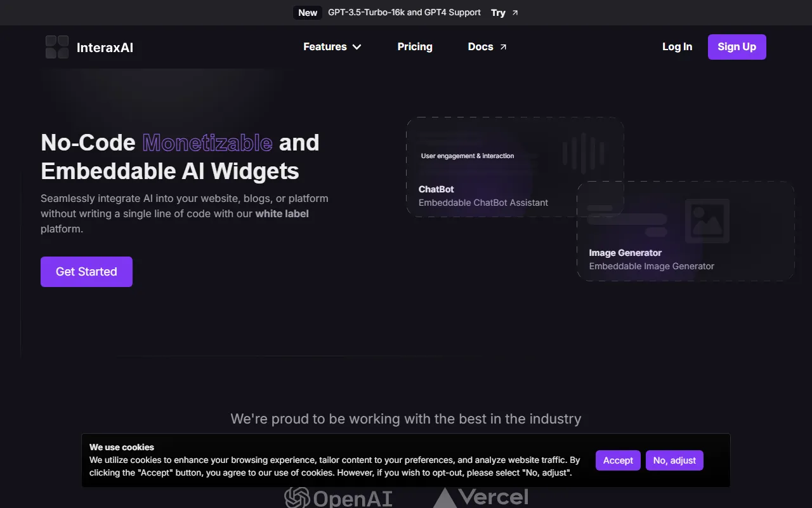Click the New badge in the top banner
The height and width of the screenshot is (508, 812).
307,12
